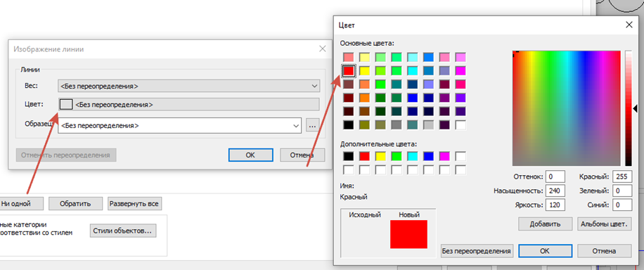Click the Обратить button
The height and width of the screenshot is (270, 644).
point(75,203)
